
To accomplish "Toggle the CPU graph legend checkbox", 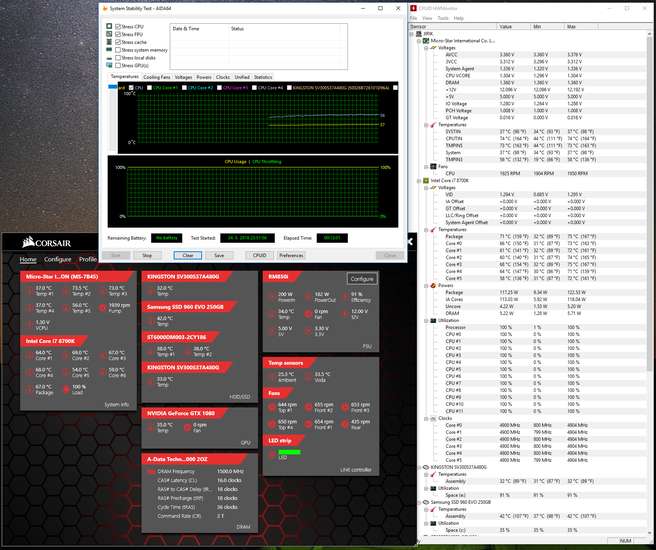I will [131, 88].
